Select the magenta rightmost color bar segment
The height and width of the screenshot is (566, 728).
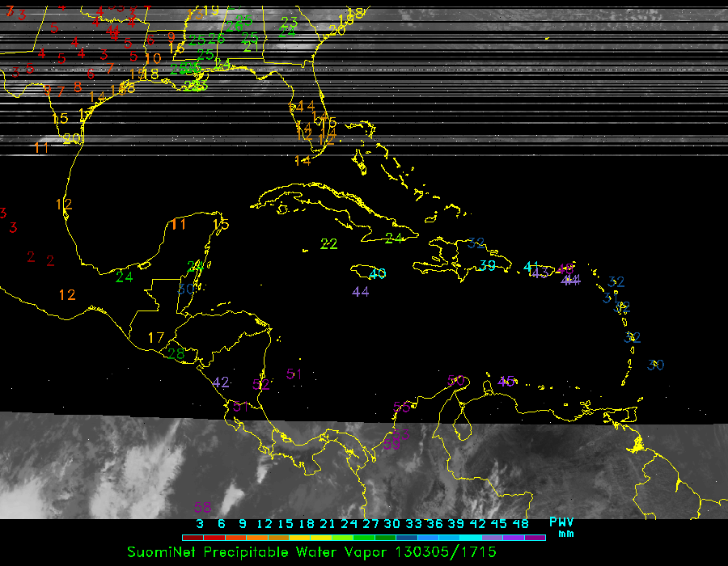pyautogui.click(x=535, y=537)
